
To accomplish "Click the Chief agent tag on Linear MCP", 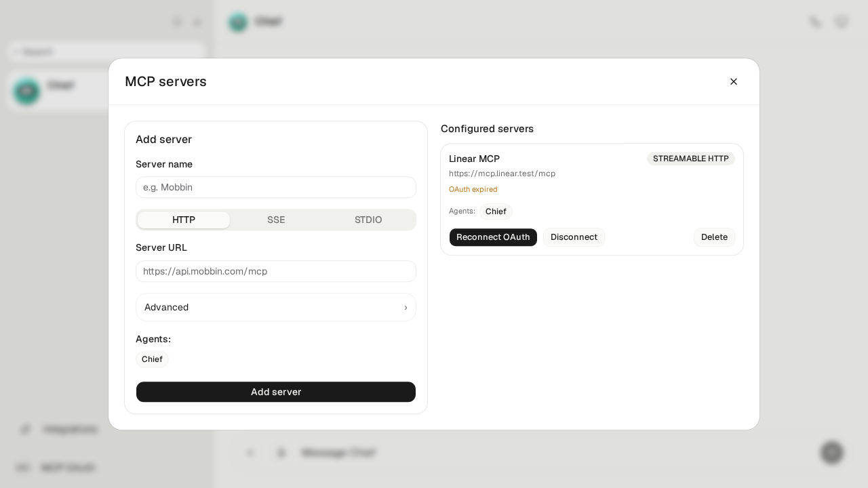I will coord(496,211).
